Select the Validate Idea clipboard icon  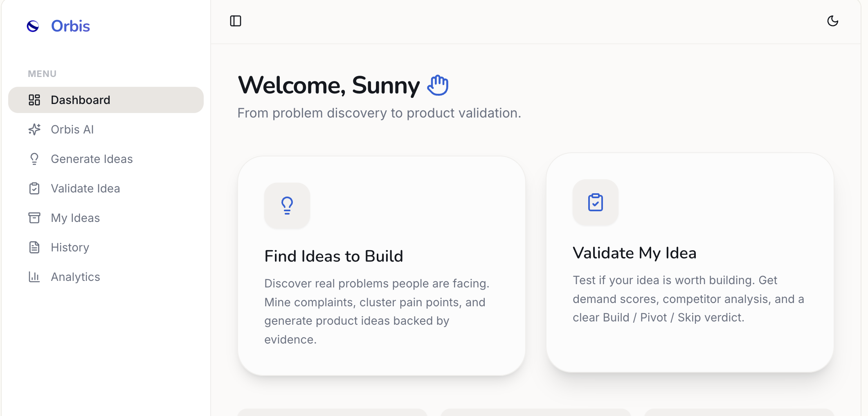[x=34, y=188]
